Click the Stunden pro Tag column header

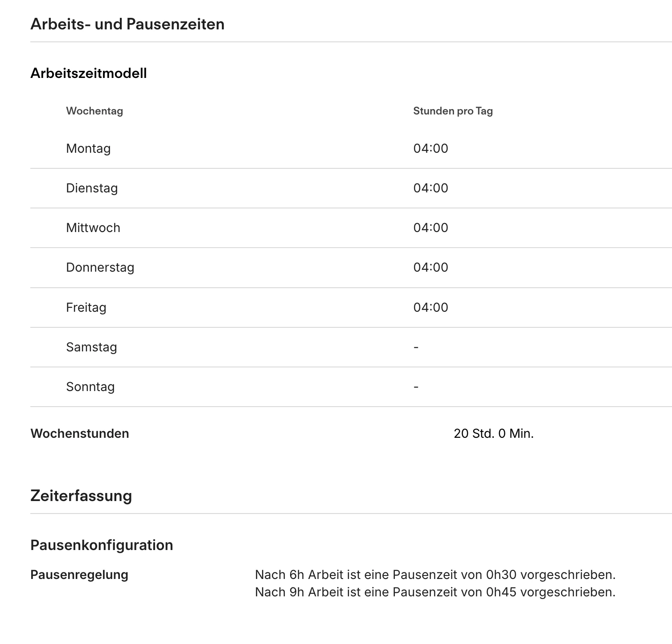[x=452, y=111]
